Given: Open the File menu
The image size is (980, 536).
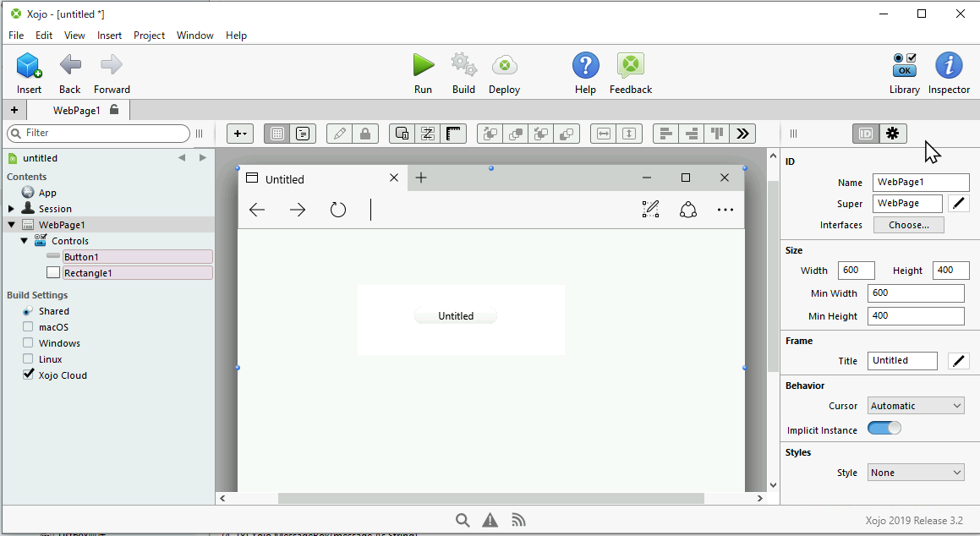Looking at the screenshot, I should (16, 36).
